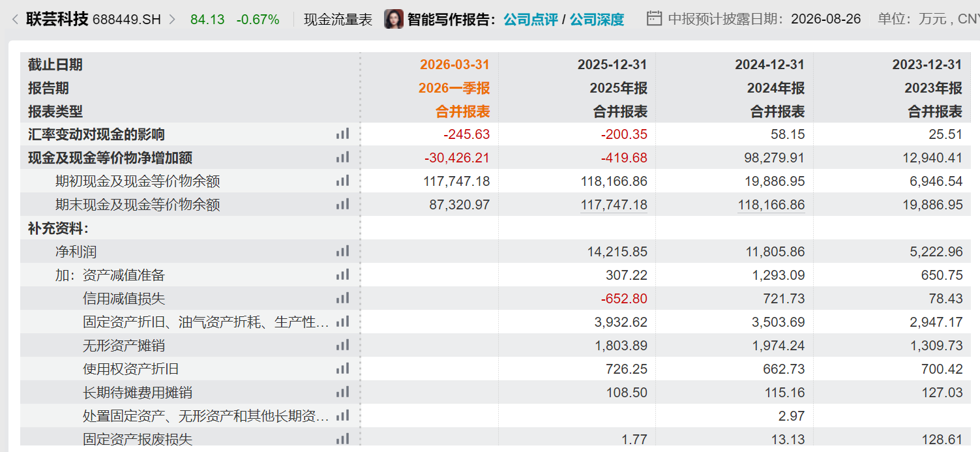This screenshot has width=980, height=452.
Task: Open chart icon for 汇率变动对现金的影响 row
Action: pos(342,134)
